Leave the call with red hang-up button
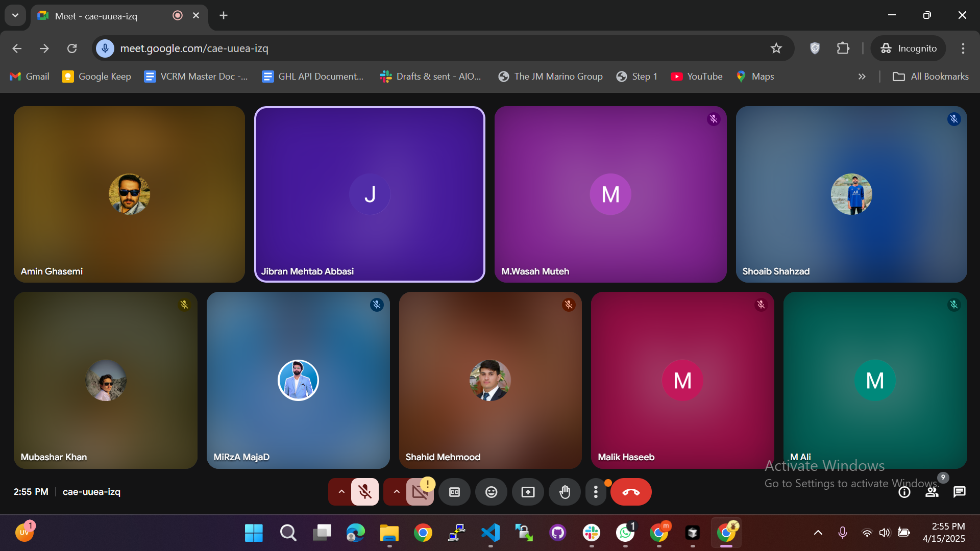980x551 pixels. pyautogui.click(x=631, y=492)
